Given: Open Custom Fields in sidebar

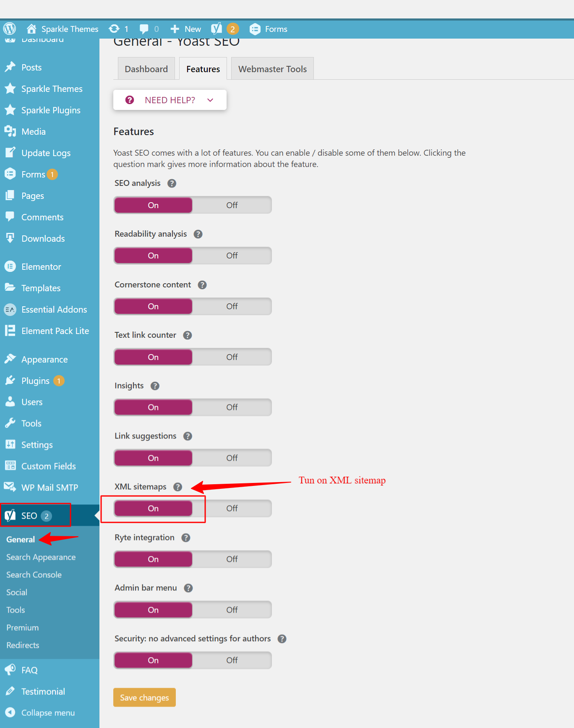Looking at the screenshot, I should (50, 466).
